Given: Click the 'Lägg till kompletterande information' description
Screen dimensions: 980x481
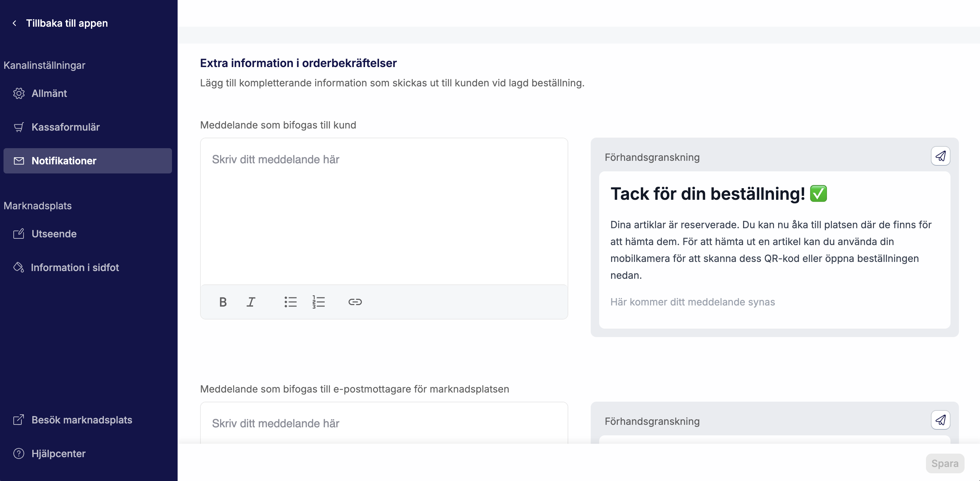Looking at the screenshot, I should coord(392,83).
